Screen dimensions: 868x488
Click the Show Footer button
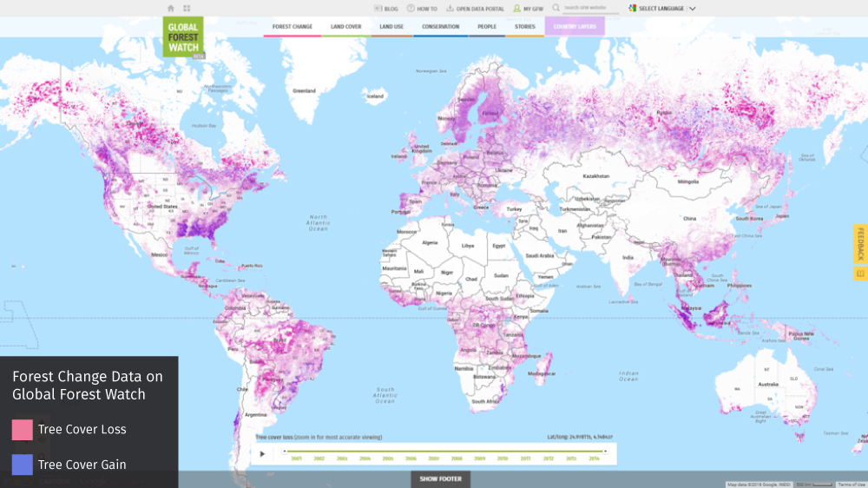click(441, 479)
